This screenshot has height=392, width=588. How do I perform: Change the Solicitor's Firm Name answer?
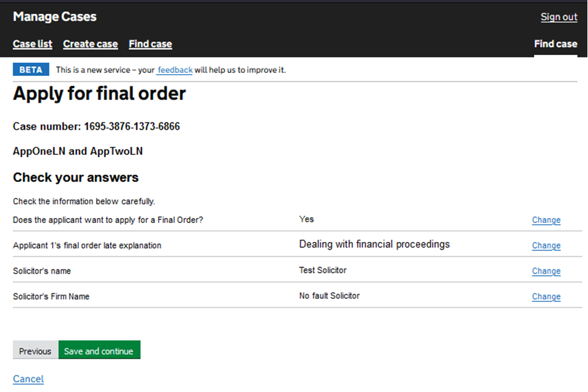coord(546,296)
